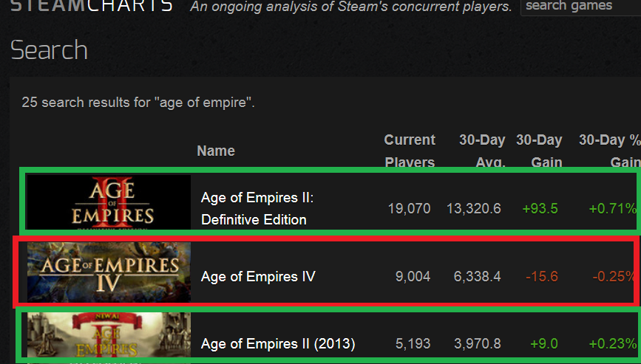Click the Search page heading
The height and width of the screenshot is (364, 641).
pyautogui.click(x=49, y=50)
